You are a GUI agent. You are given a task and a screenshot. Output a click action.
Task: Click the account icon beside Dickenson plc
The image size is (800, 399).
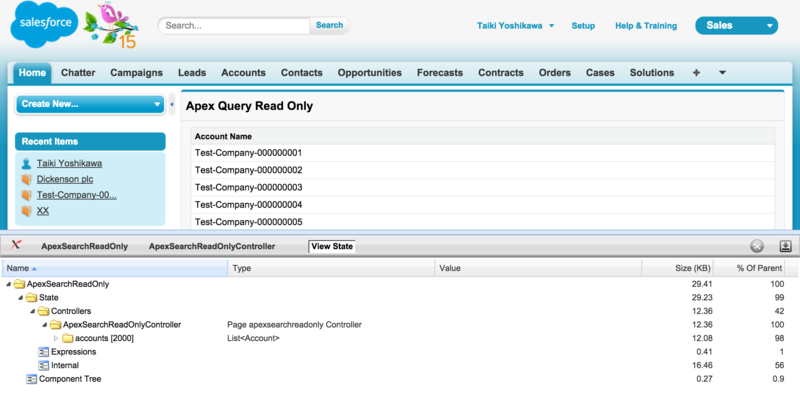[x=27, y=180]
